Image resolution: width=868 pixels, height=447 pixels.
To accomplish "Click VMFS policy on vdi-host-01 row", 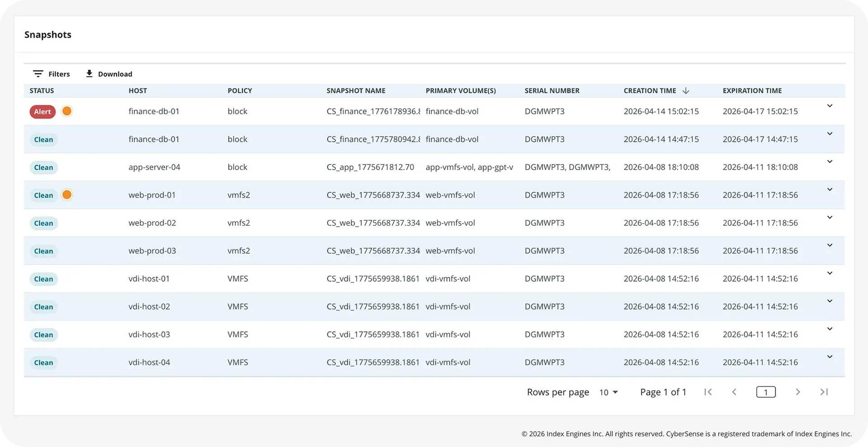I will point(238,279).
